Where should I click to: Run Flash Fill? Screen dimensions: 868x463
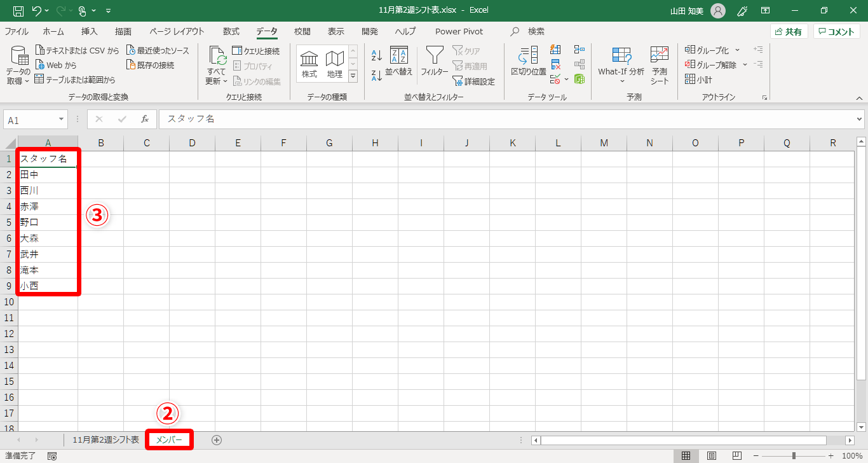coord(555,50)
